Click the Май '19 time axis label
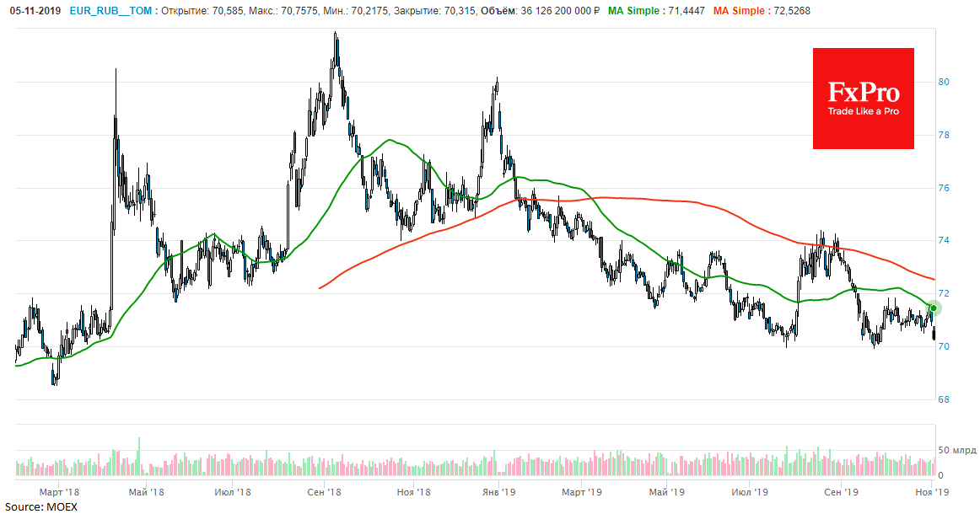The height and width of the screenshot is (514, 980). point(667,492)
